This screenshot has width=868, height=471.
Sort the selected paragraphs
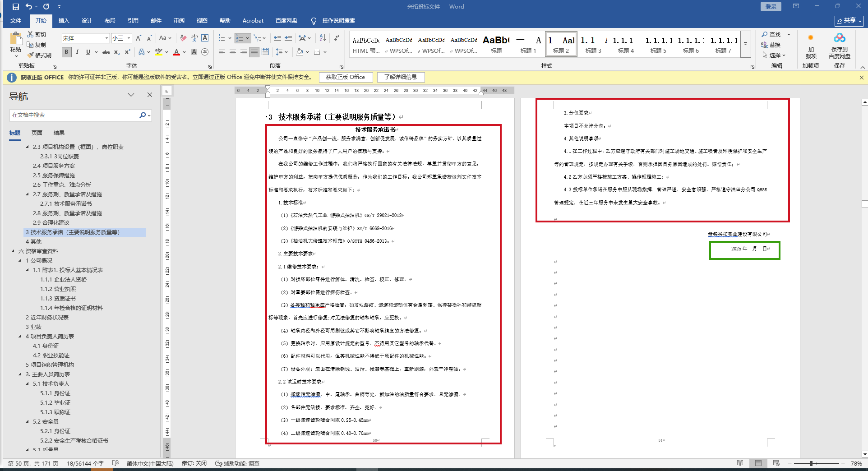point(323,38)
